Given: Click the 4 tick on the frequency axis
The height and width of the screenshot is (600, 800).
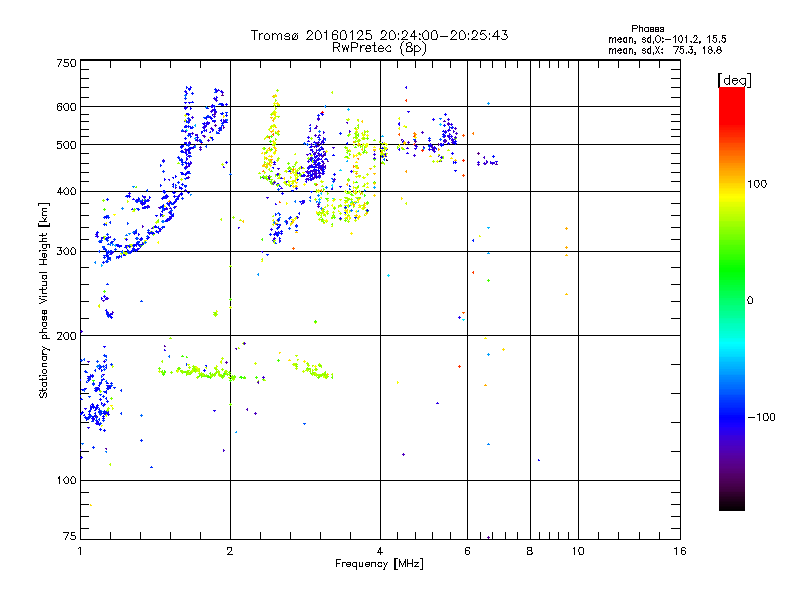Looking at the screenshot, I should click(x=380, y=551).
